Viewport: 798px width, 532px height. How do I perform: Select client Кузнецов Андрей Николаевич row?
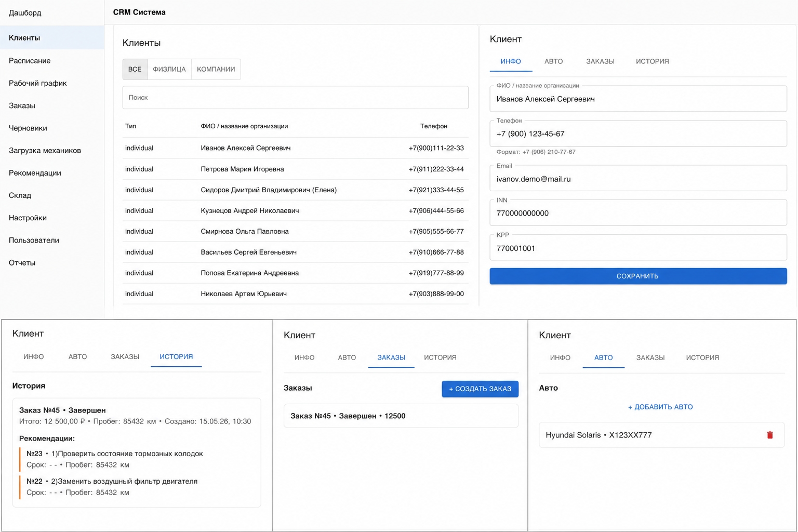[295, 210]
